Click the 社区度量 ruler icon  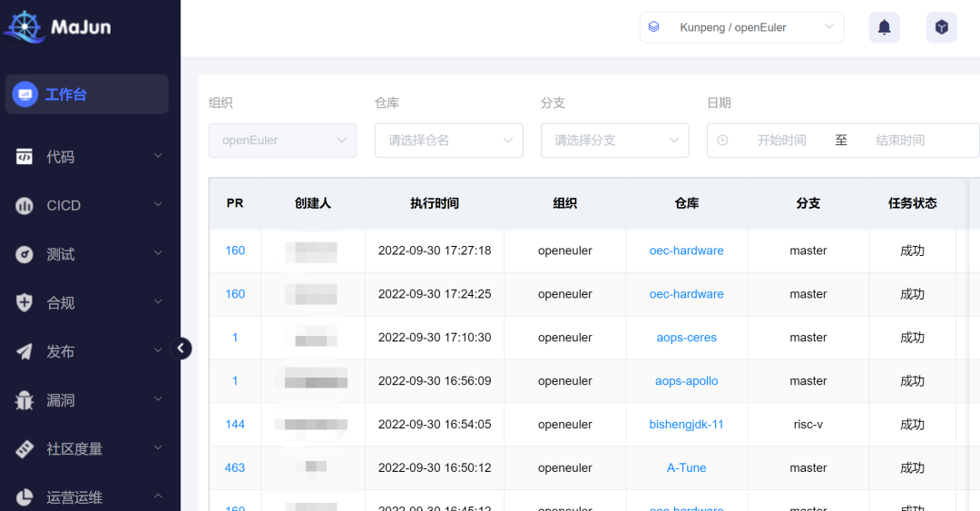tap(24, 449)
